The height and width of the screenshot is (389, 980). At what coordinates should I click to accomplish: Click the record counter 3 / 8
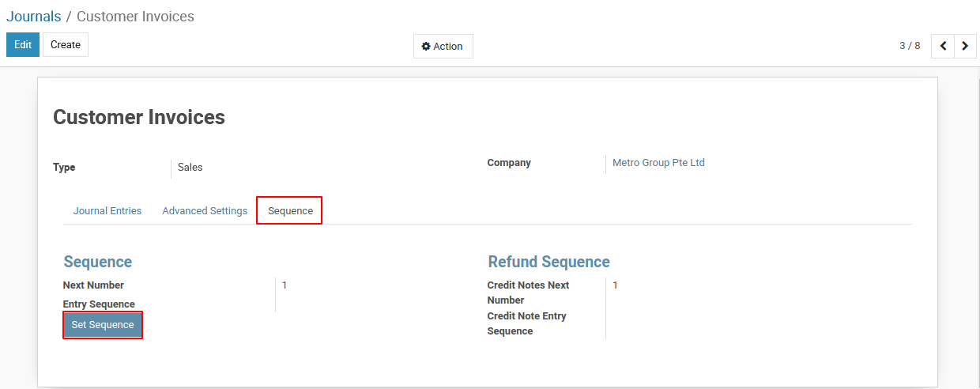coord(910,46)
